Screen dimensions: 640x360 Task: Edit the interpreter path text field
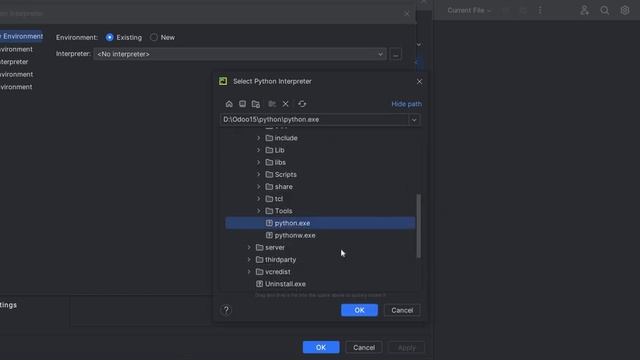314,120
